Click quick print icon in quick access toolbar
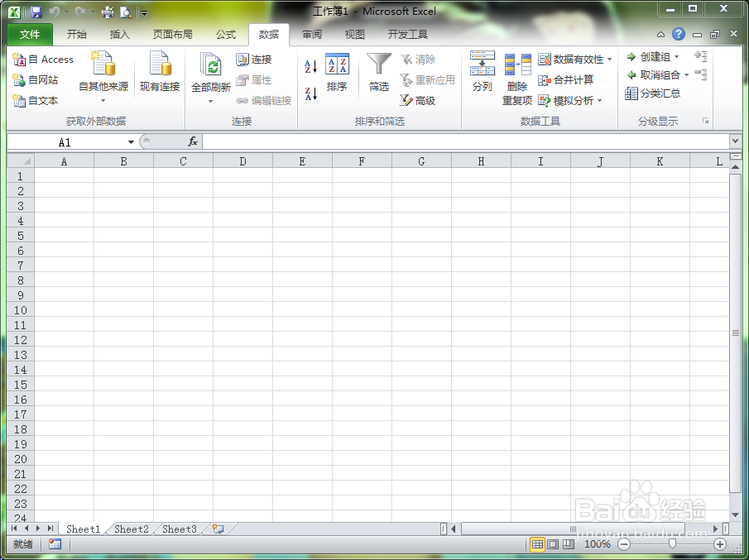749x560 pixels. (x=108, y=12)
